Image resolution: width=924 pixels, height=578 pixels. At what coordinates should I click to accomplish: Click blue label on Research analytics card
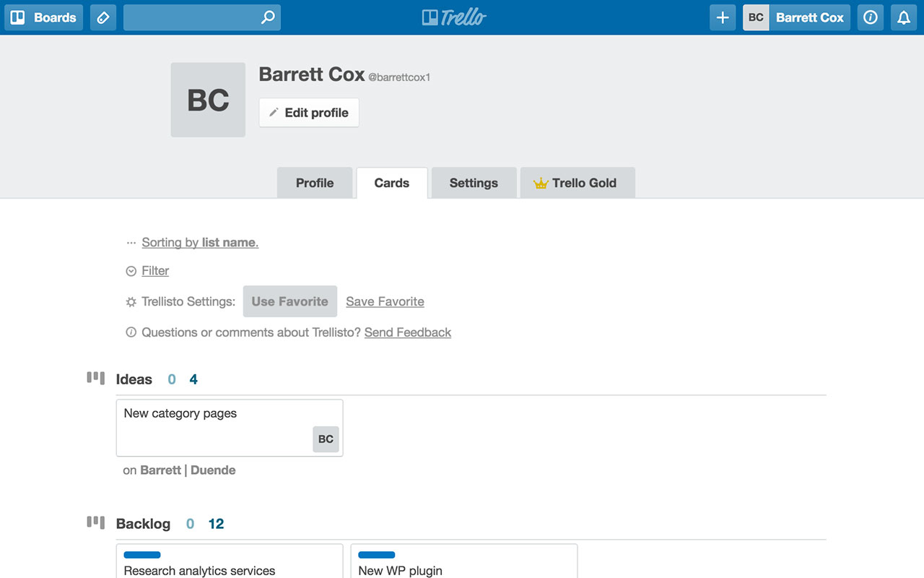point(142,555)
